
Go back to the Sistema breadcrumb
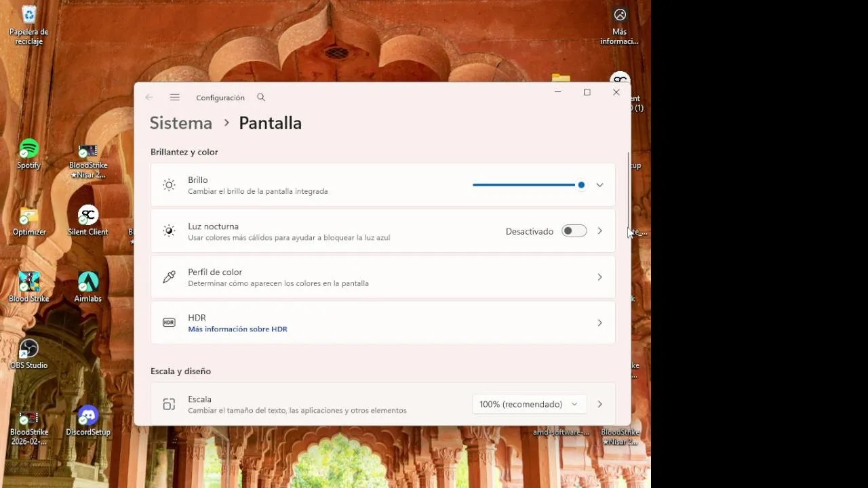pyautogui.click(x=180, y=123)
